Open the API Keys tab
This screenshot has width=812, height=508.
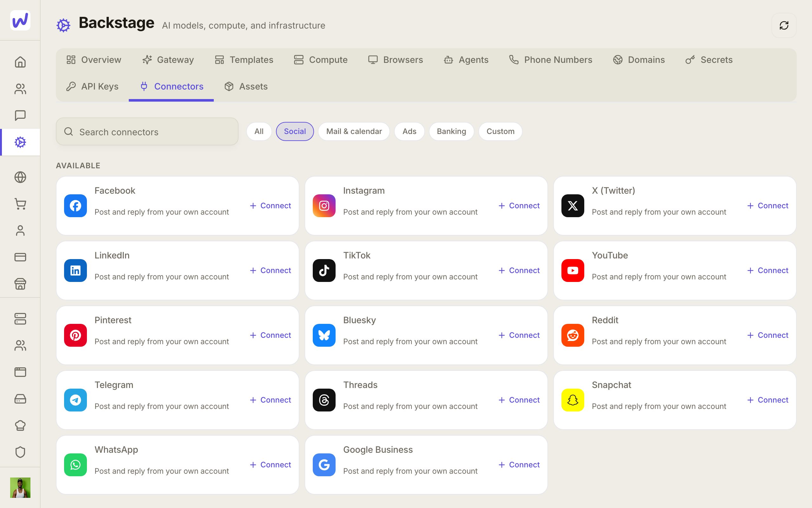(93, 87)
